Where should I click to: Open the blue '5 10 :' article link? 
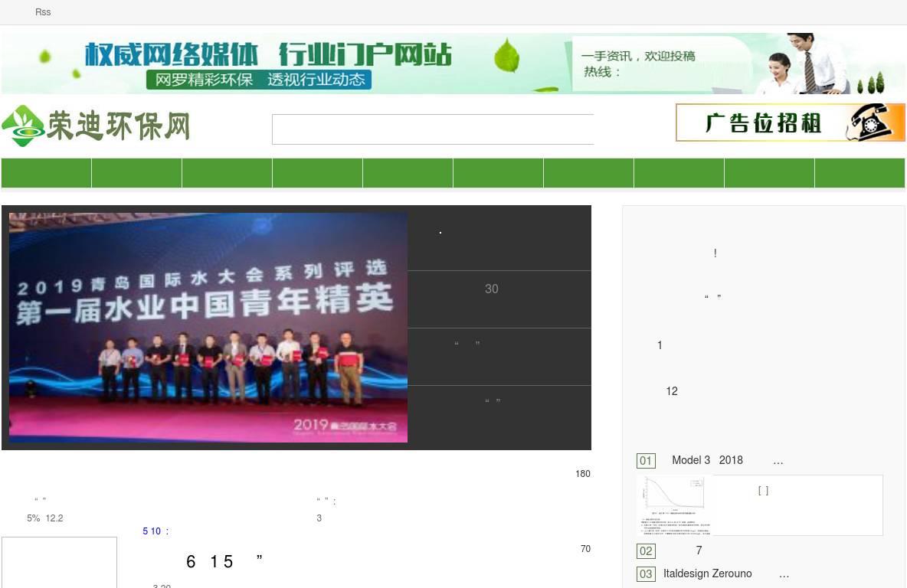(x=156, y=531)
